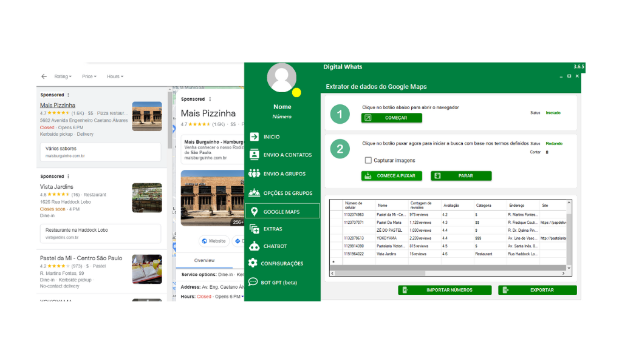Click the results table's scroll-up arrow

tap(569, 203)
